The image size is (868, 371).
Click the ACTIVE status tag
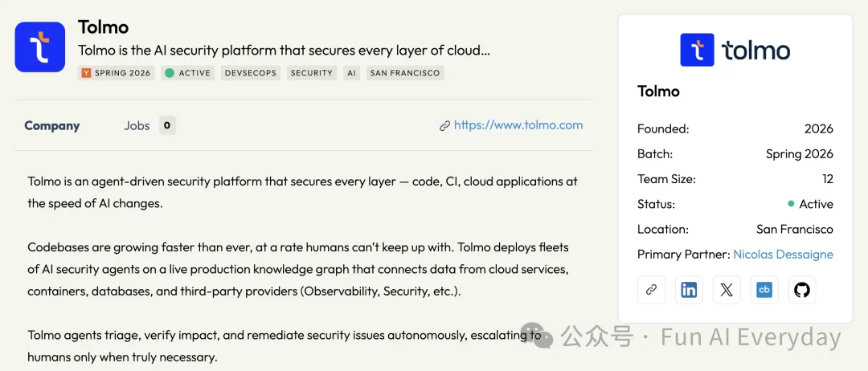click(187, 73)
